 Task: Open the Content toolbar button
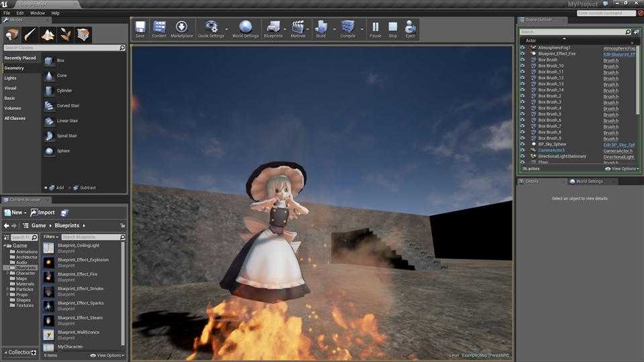(x=159, y=29)
